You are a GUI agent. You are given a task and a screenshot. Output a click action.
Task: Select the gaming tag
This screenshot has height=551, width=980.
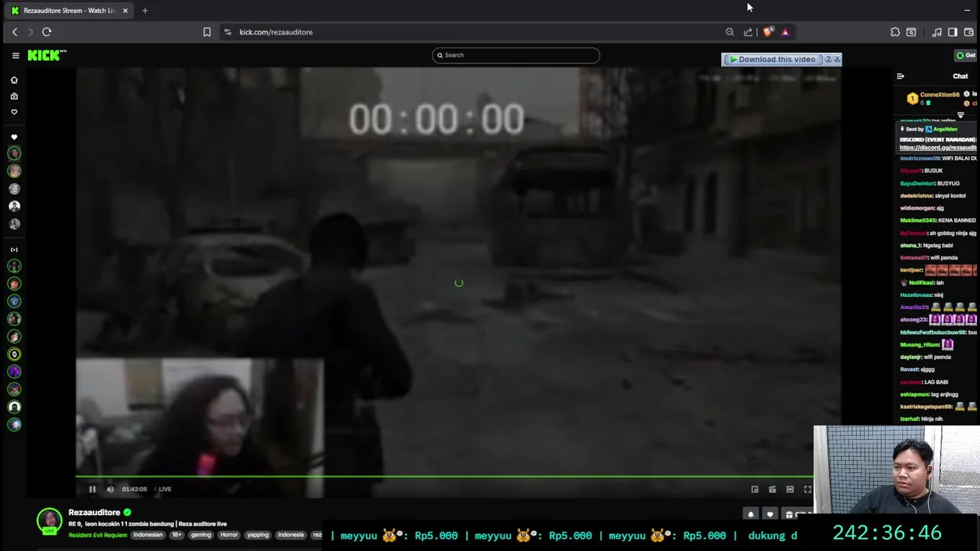201,535
